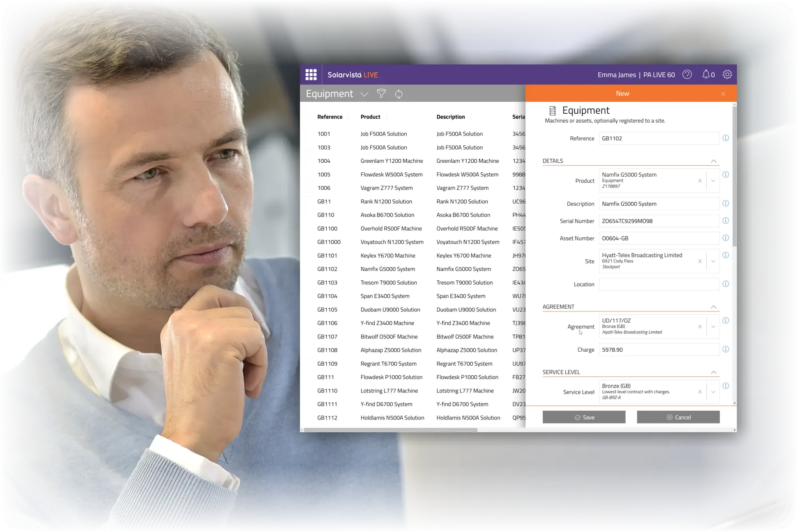Viewport: 798px width, 532px height.
Task: Click the table horizontal scrollbar
Action: click(391, 430)
